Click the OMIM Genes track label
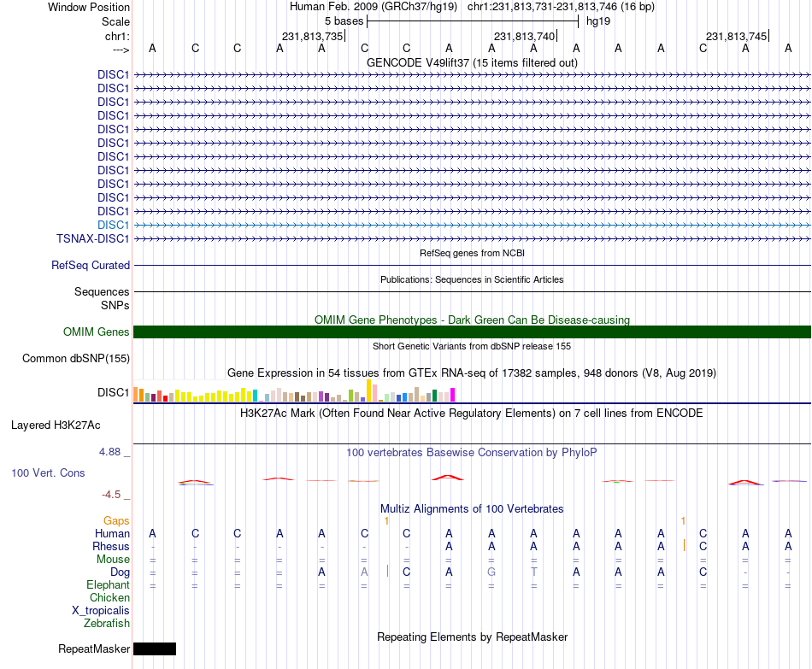This screenshot has height=669, width=812. 97,332
